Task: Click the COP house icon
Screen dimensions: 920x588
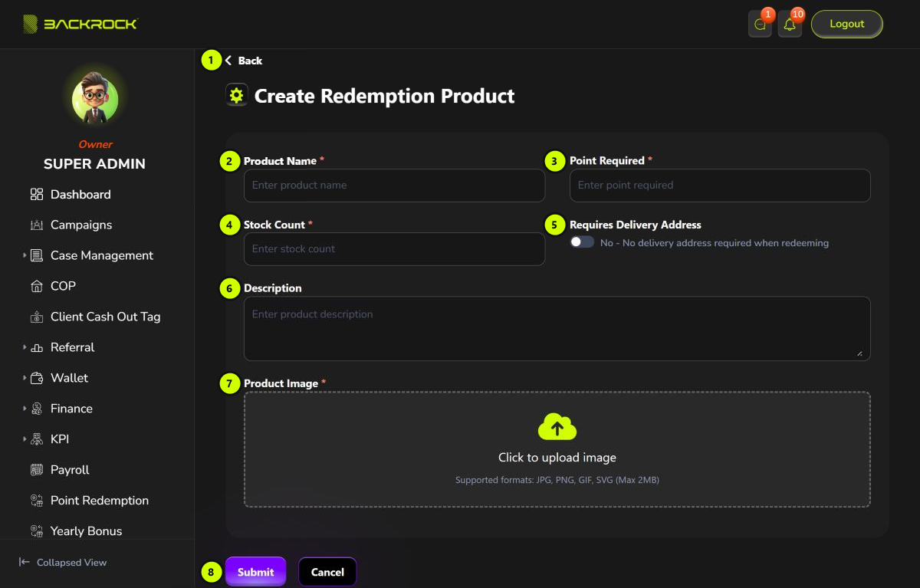Action: coord(37,287)
